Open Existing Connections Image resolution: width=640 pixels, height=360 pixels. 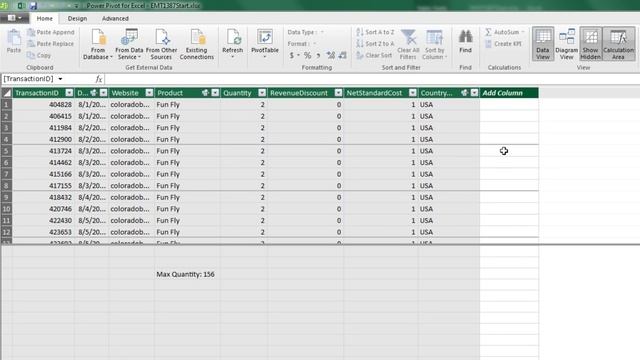click(197, 44)
